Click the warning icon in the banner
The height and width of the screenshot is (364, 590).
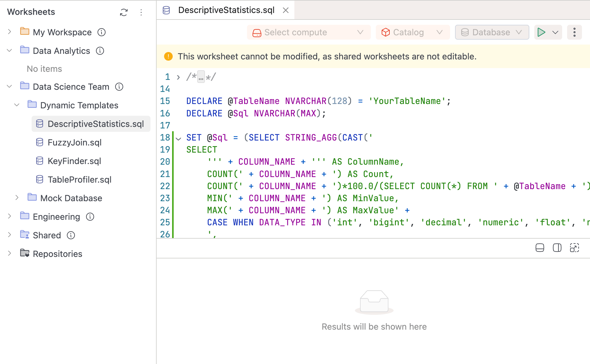[x=168, y=56]
